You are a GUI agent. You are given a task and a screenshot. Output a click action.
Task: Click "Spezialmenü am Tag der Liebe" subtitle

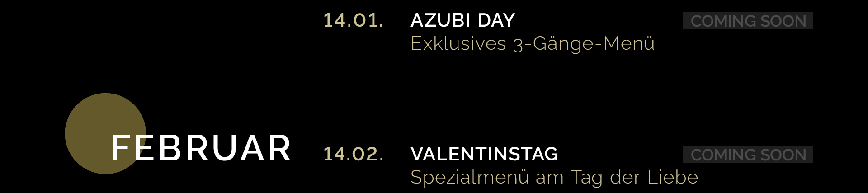pyautogui.click(x=554, y=177)
